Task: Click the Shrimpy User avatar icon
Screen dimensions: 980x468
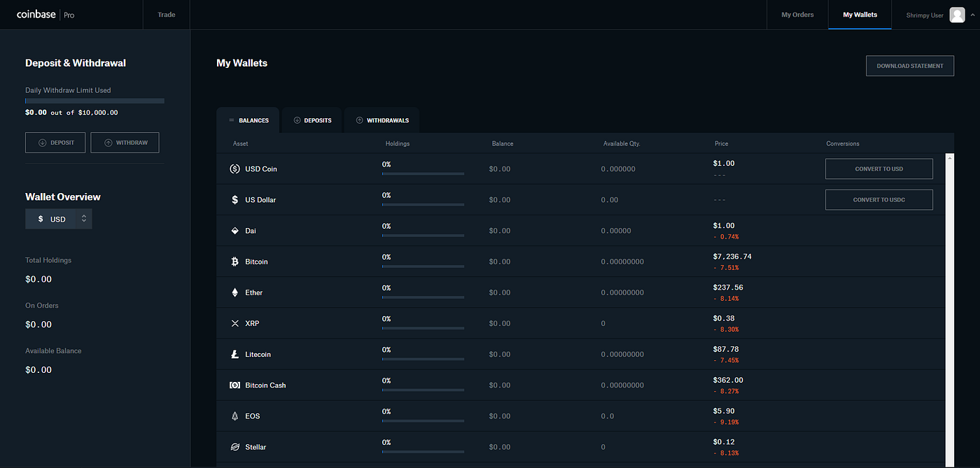Action: [x=957, y=15]
